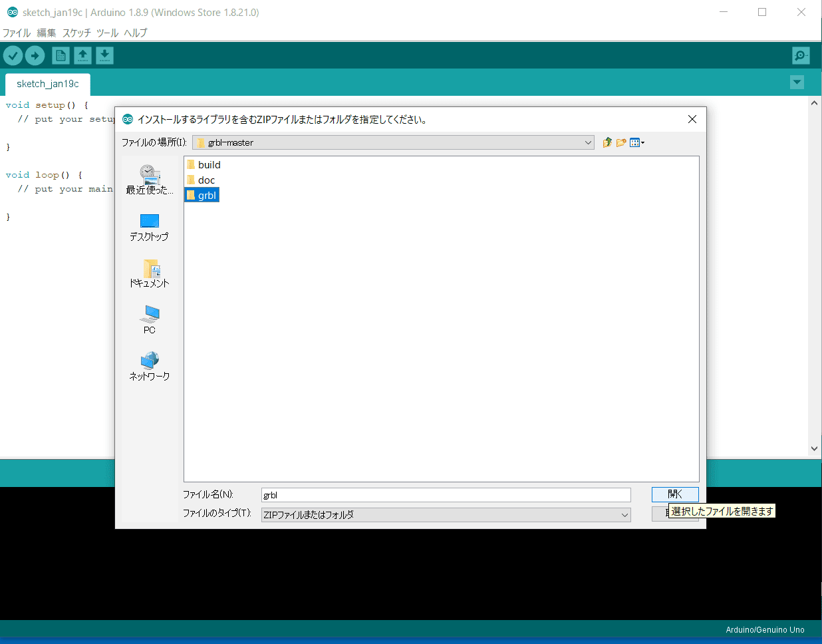Create a new sketch with the New icon
This screenshot has width=822, height=644.
tap(61, 55)
